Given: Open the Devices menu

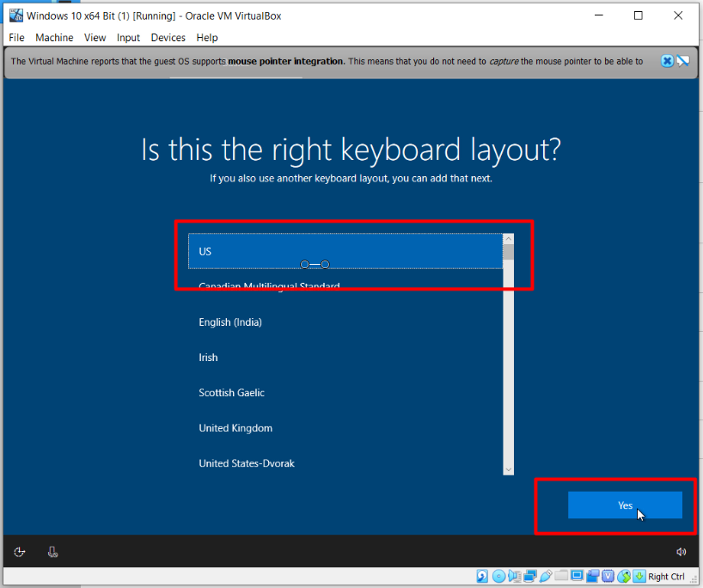Looking at the screenshot, I should [x=168, y=37].
